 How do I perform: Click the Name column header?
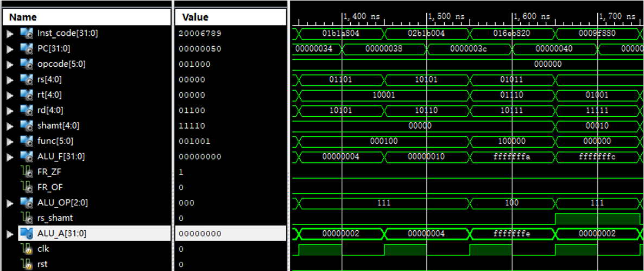[x=86, y=17]
